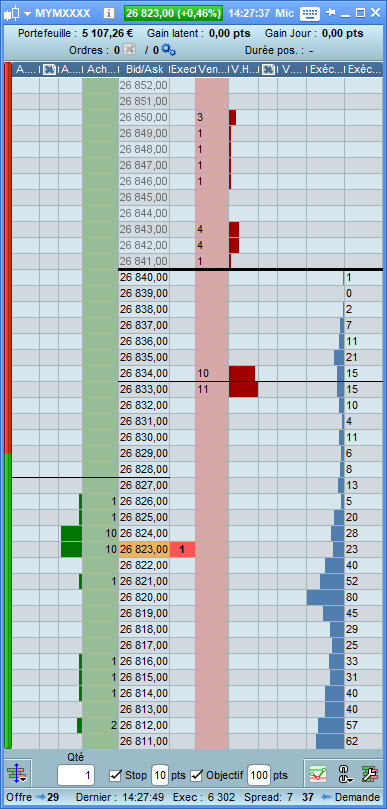Click the sell quantity 3 at 26 850,00
The height and width of the screenshot is (809, 387).
[x=212, y=117]
